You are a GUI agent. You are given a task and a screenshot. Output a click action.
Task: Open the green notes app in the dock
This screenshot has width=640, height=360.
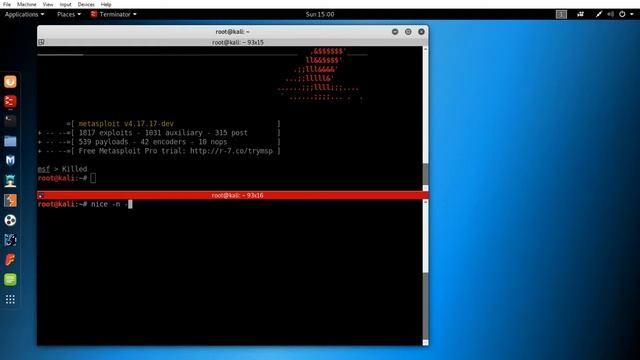(x=10, y=280)
